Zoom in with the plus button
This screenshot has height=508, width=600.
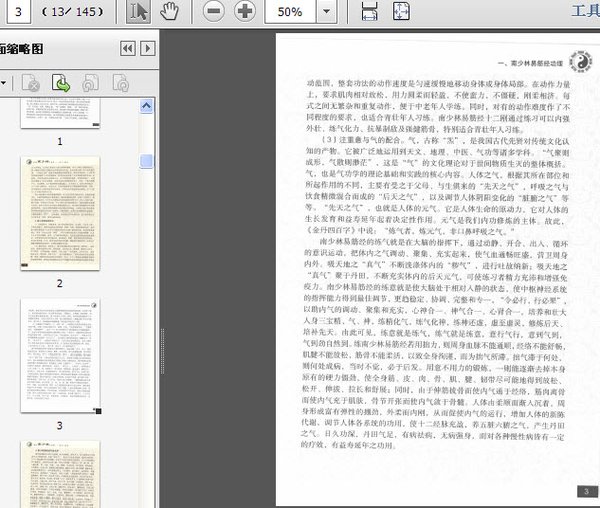(245, 13)
